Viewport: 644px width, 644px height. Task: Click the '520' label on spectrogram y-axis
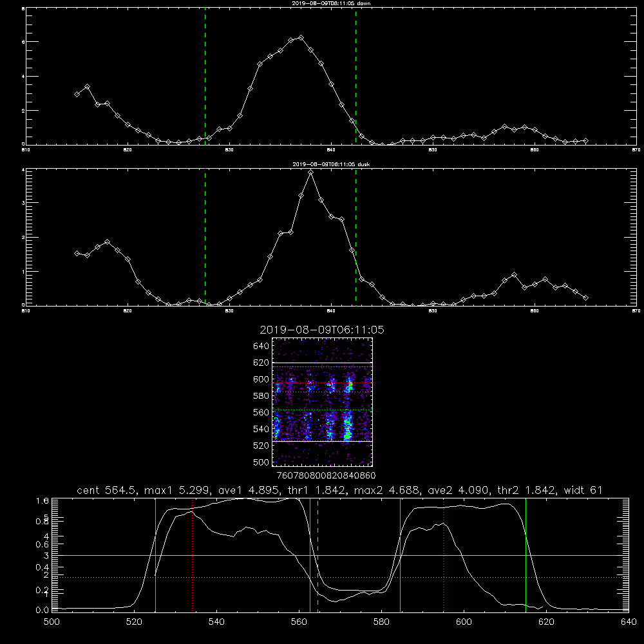coord(261,446)
